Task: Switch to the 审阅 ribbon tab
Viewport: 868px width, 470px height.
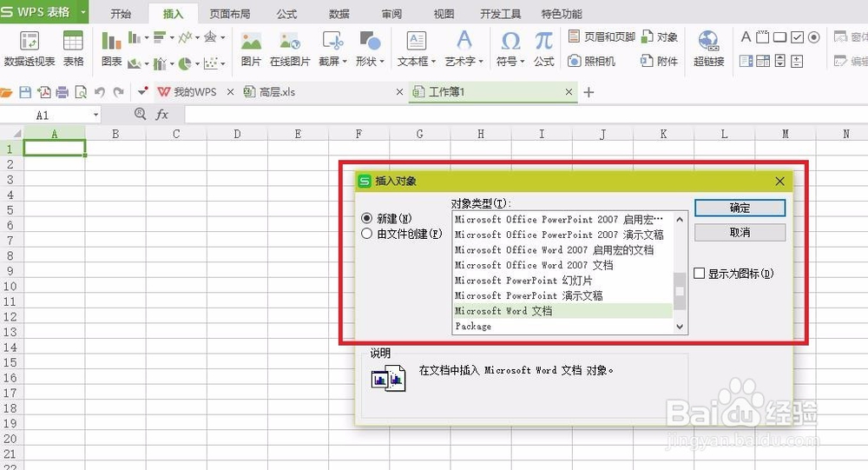Action: click(391, 13)
